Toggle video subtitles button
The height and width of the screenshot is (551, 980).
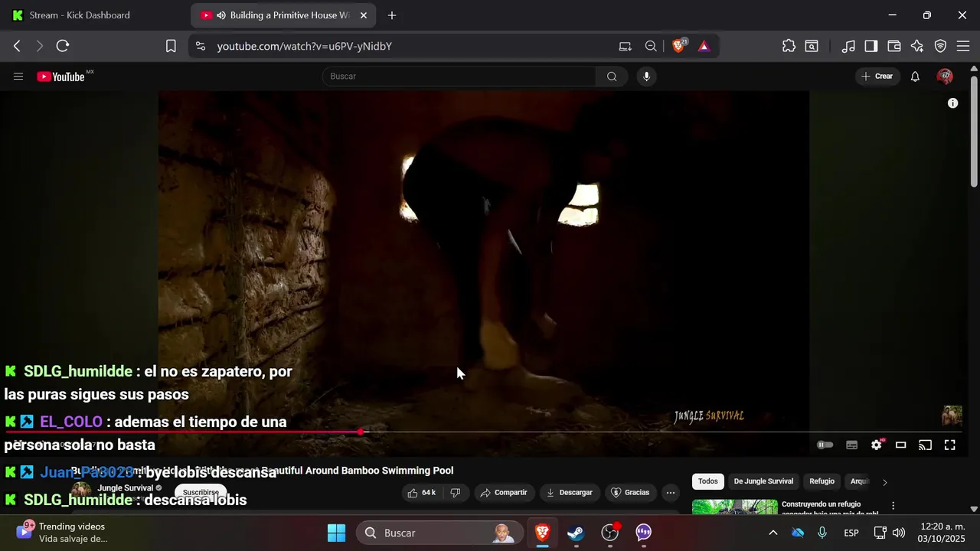(851, 445)
